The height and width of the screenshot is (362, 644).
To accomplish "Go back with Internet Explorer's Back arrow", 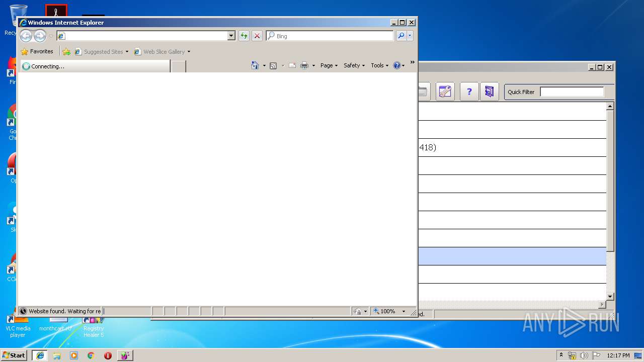I will pos(26,36).
